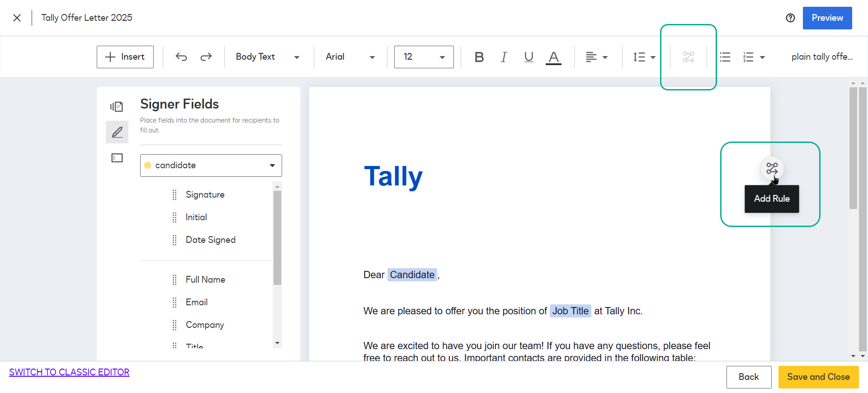Open the document fields sidebar icon
868x393 pixels.
click(x=117, y=107)
